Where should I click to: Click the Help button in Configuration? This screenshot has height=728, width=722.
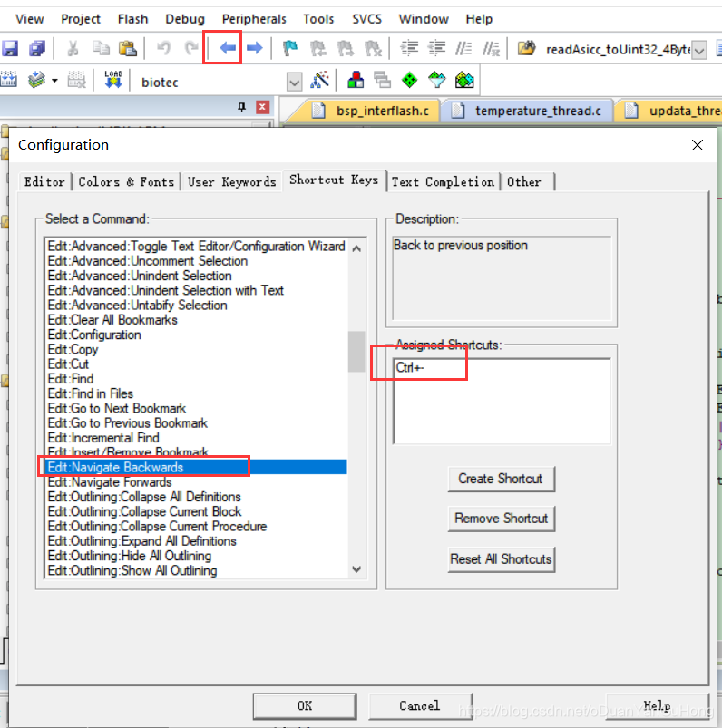pos(657,706)
